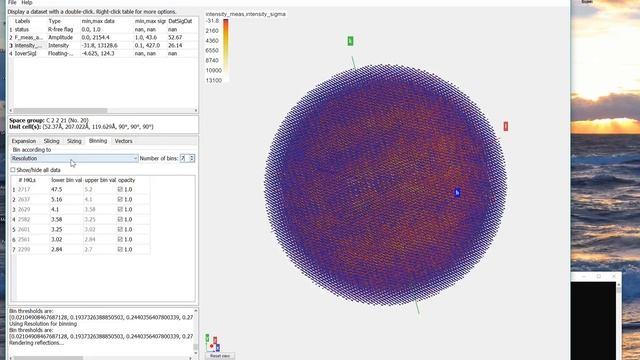The image size is (640, 360).
Task: Click lower bin value 47.5
Action: click(57, 189)
